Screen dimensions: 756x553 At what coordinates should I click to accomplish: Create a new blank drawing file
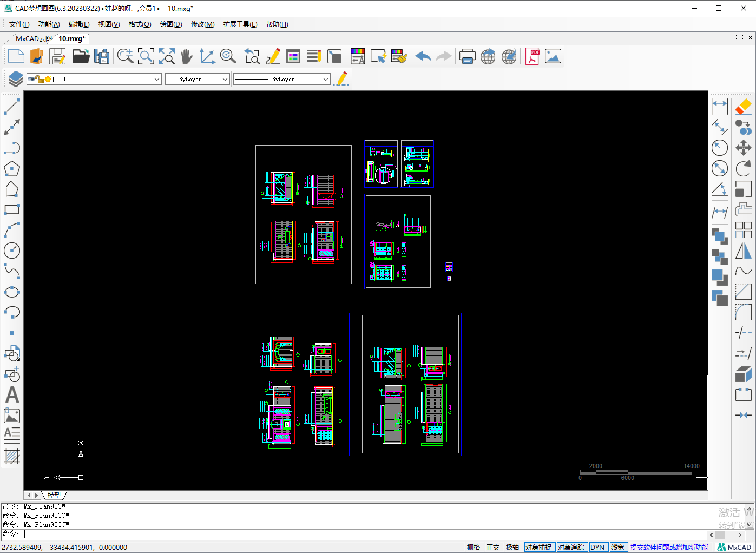pyautogui.click(x=16, y=56)
